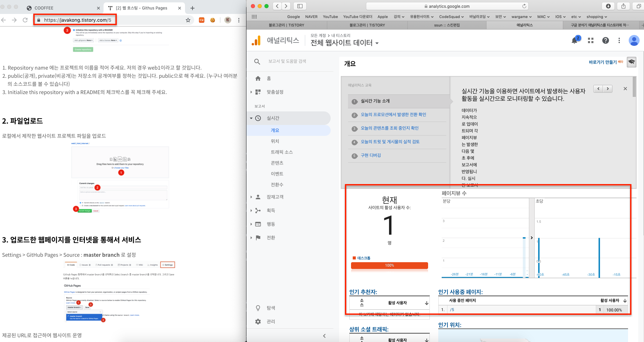This screenshot has height=342, width=644.
Task: Select 트래픽 소스 realtime report
Action: (x=281, y=152)
